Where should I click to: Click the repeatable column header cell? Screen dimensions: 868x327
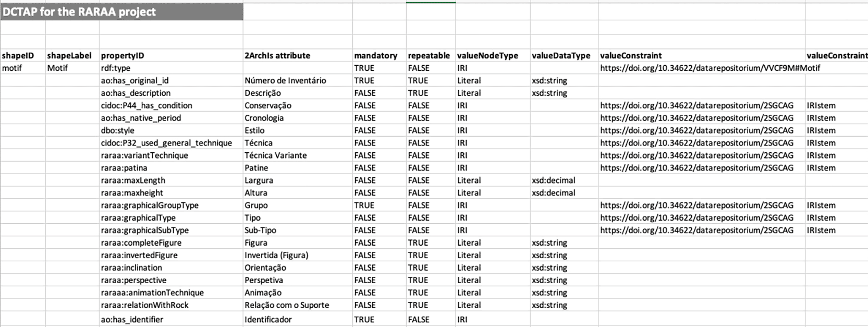coord(431,55)
